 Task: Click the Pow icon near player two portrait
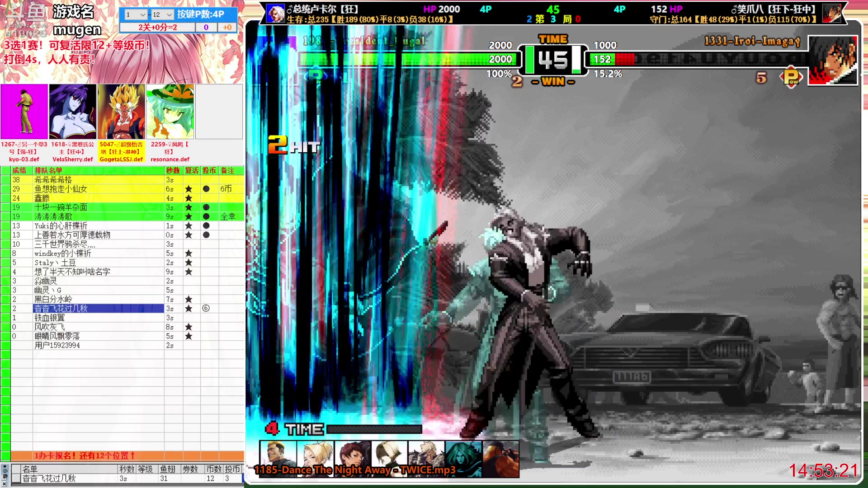791,77
